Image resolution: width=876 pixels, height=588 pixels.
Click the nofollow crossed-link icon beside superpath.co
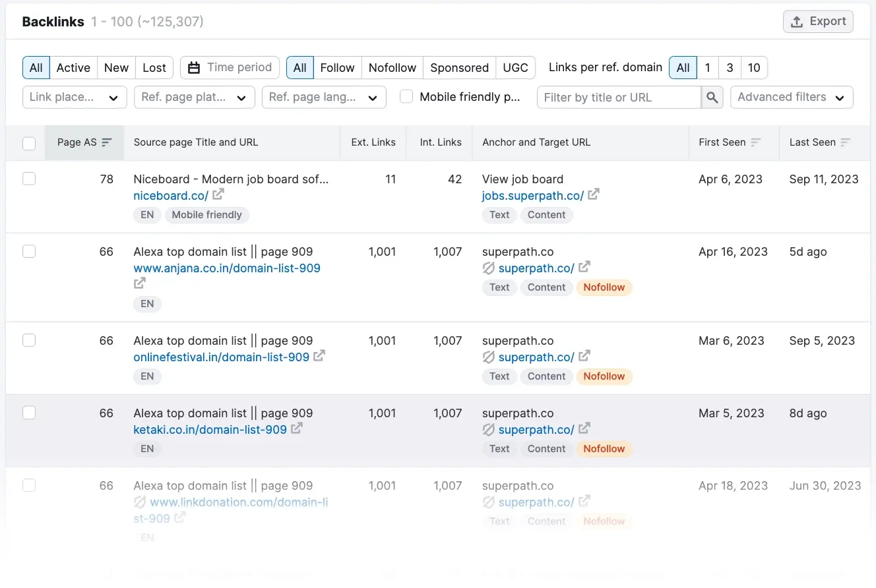[x=487, y=268]
